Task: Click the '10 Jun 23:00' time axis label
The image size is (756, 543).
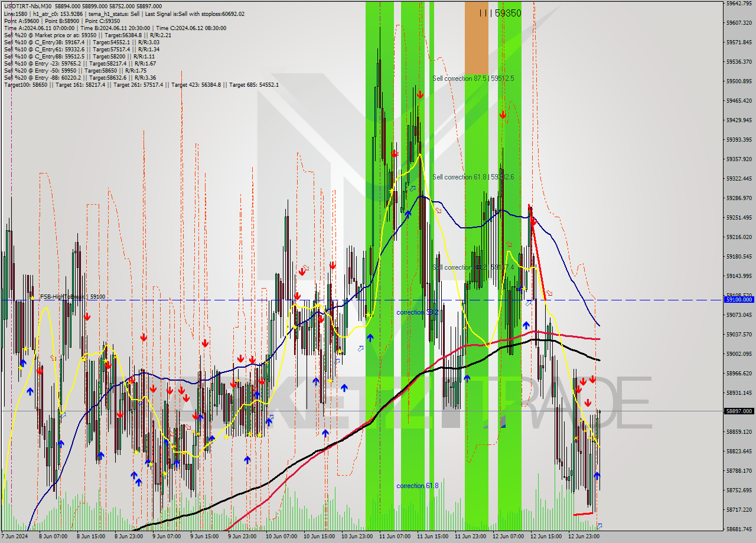Action: click(357, 537)
